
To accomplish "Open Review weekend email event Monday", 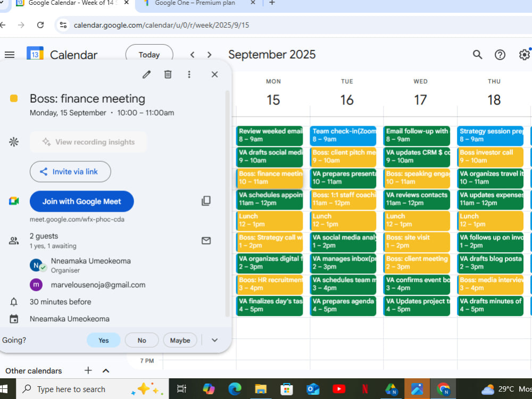I will [269, 136].
